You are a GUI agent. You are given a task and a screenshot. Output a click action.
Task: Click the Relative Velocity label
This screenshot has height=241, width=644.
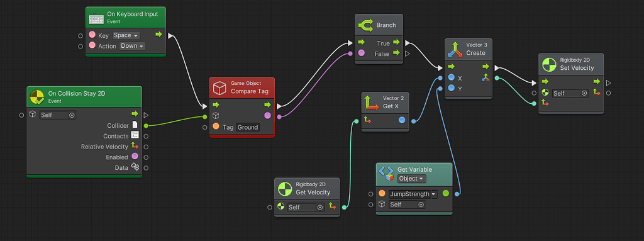click(x=104, y=147)
